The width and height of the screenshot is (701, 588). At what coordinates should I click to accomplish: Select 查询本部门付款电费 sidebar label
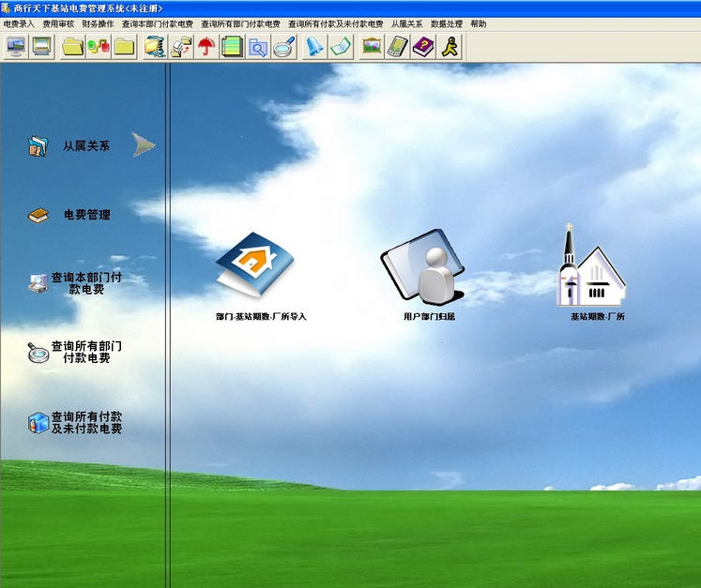[x=86, y=283]
